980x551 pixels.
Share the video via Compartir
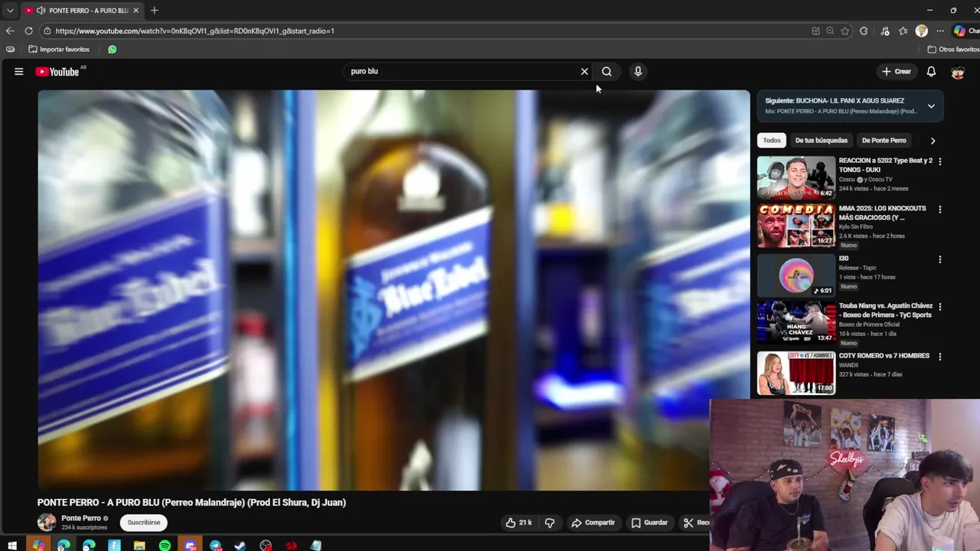pyautogui.click(x=593, y=523)
